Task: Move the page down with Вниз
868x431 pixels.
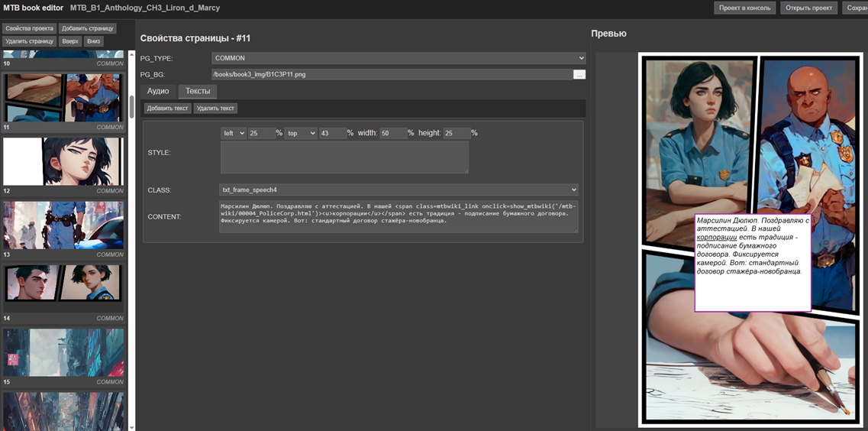Action: pyautogui.click(x=93, y=41)
